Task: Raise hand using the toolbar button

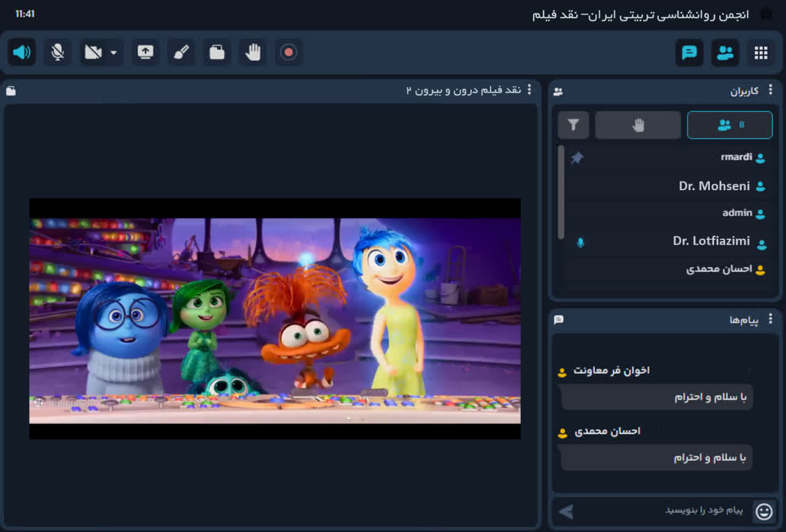Action: coord(252,52)
